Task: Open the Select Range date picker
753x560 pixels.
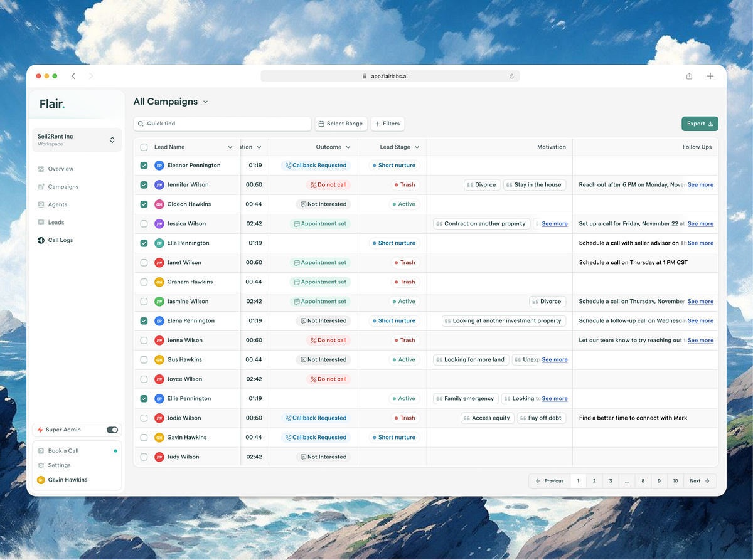Action: point(341,124)
